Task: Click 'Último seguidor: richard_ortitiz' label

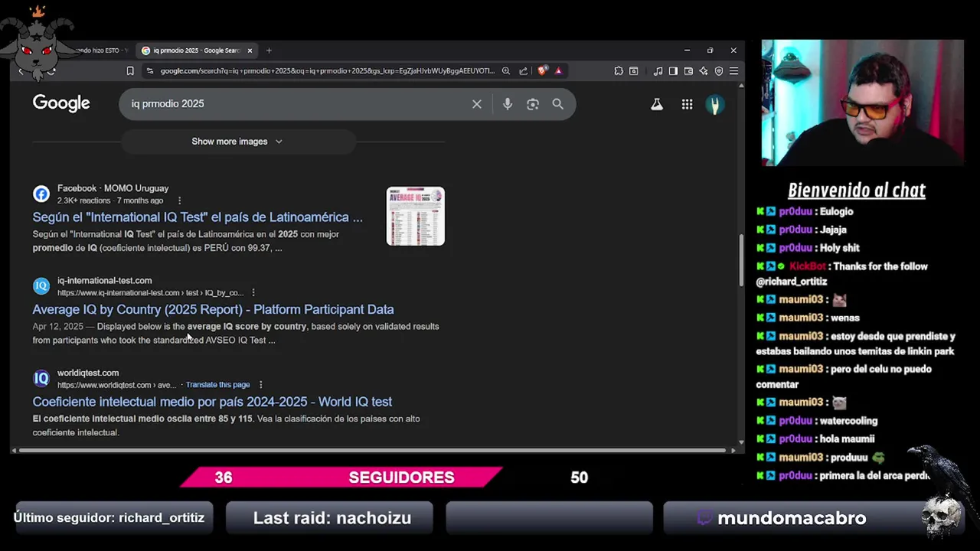Action: (x=109, y=518)
